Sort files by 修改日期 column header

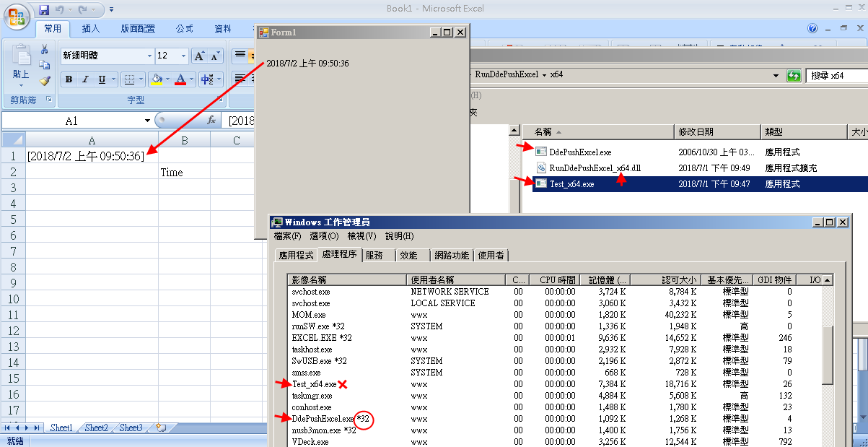(717, 131)
